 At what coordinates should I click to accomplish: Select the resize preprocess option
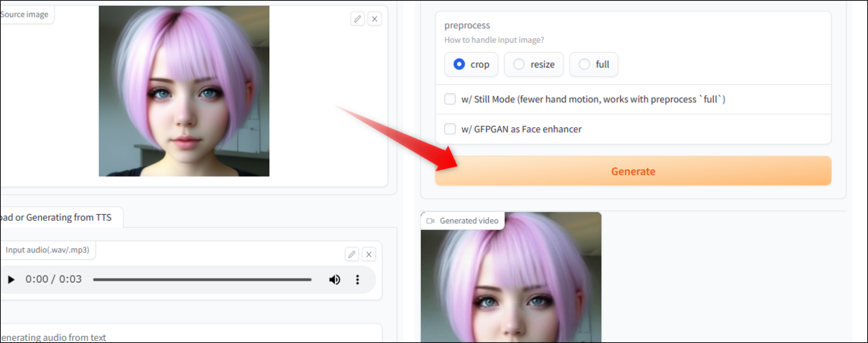(x=533, y=64)
